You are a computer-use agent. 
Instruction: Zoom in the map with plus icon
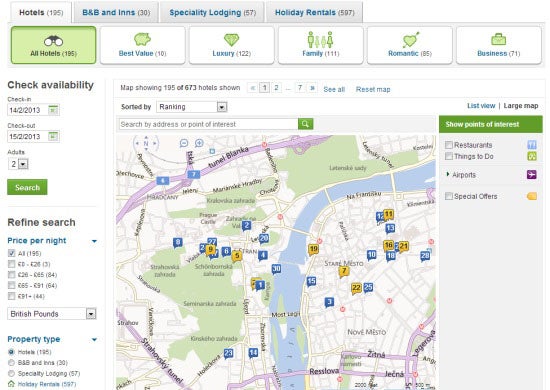coord(199,143)
